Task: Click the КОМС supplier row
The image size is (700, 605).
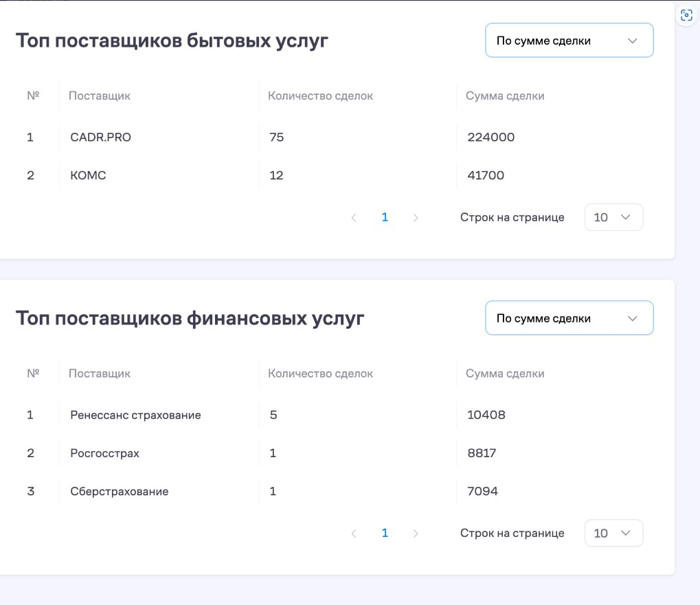Action: pyautogui.click(x=88, y=175)
